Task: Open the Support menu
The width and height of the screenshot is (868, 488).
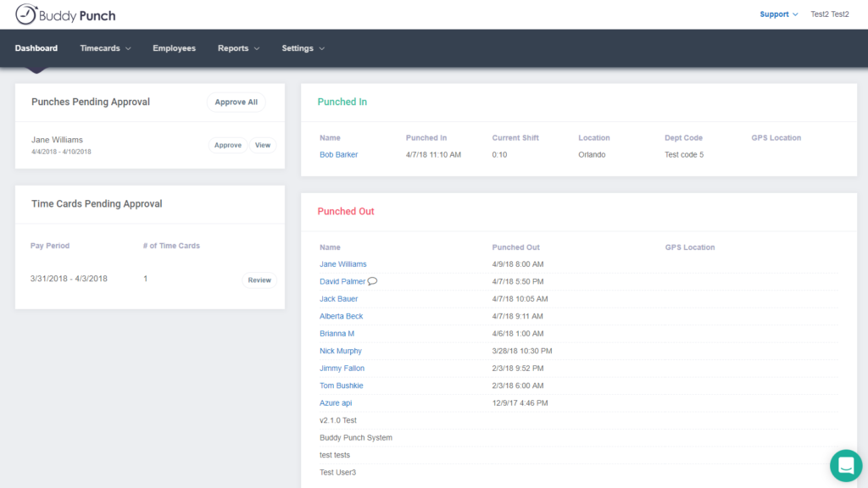Action: (774, 14)
